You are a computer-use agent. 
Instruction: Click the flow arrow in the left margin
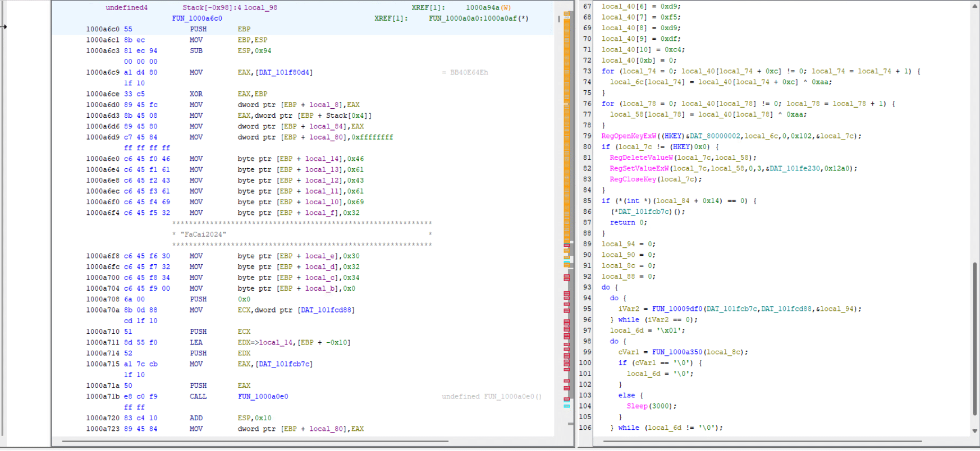point(3,27)
